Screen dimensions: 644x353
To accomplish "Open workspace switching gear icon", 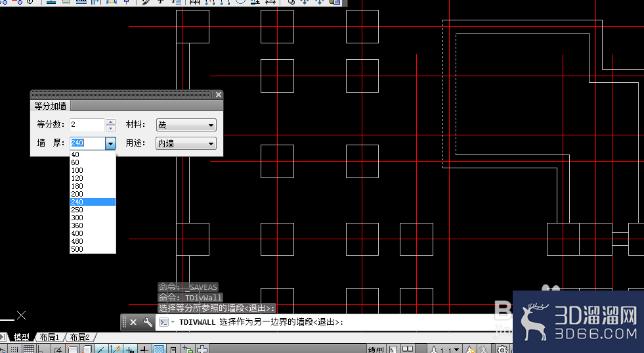I will tap(502, 349).
